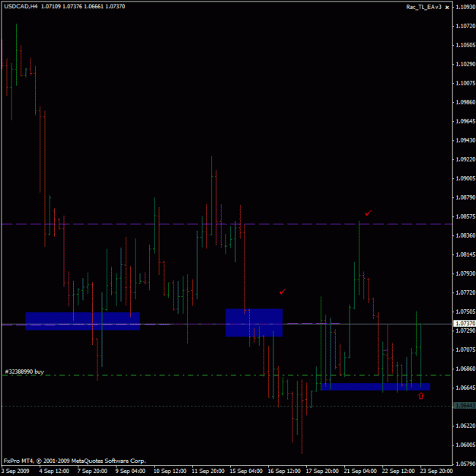Click the 21 Sep 04:00 time label
The image size is (476, 476).
(x=361, y=471)
